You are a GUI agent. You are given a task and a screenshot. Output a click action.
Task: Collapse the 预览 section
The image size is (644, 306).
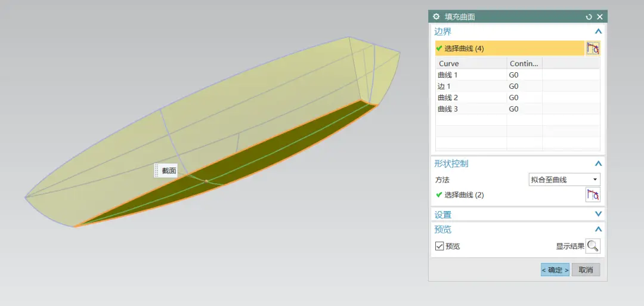599,229
